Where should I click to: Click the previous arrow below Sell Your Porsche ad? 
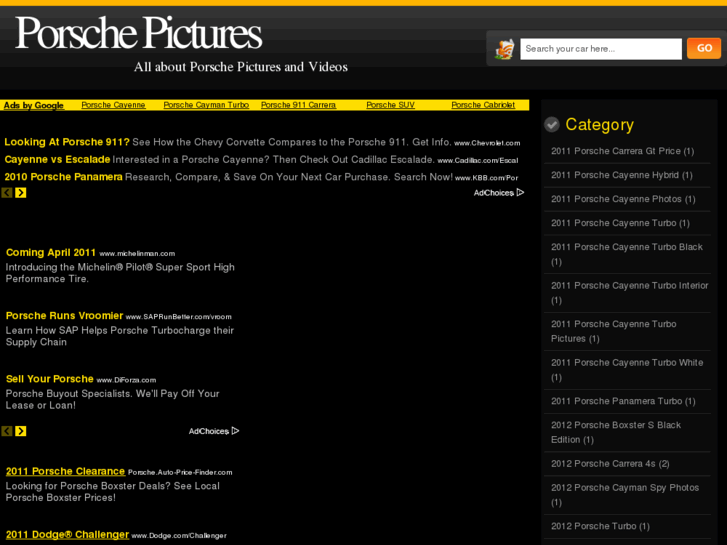point(7,431)
